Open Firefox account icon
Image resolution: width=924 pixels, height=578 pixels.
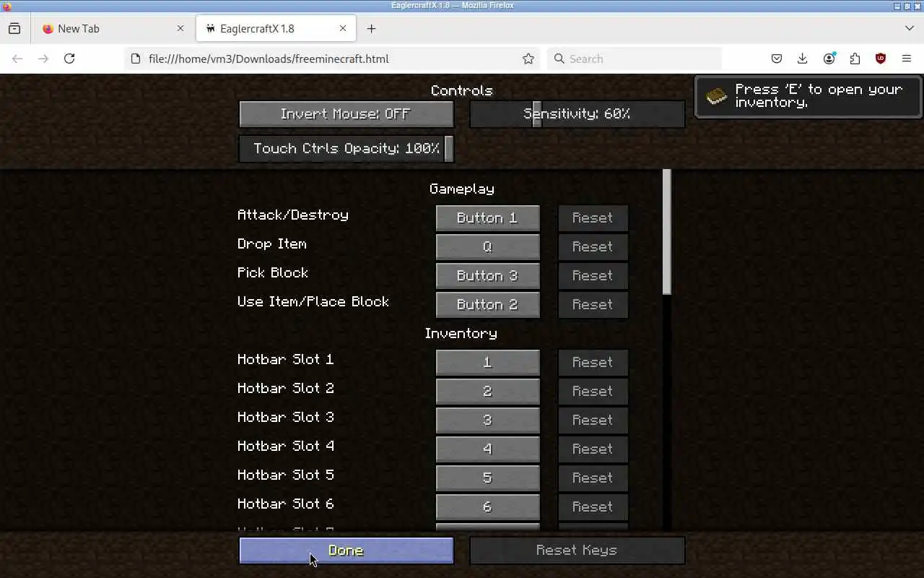[829, 59]
